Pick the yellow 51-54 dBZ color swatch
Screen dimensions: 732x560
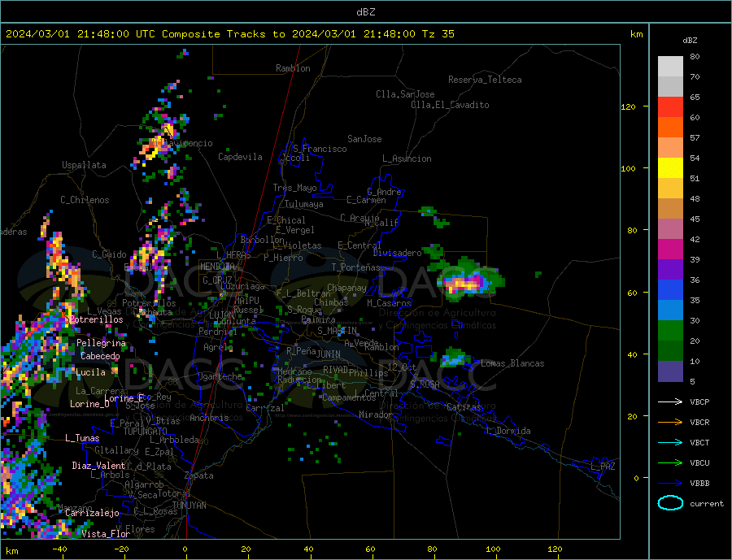[670, 168]
